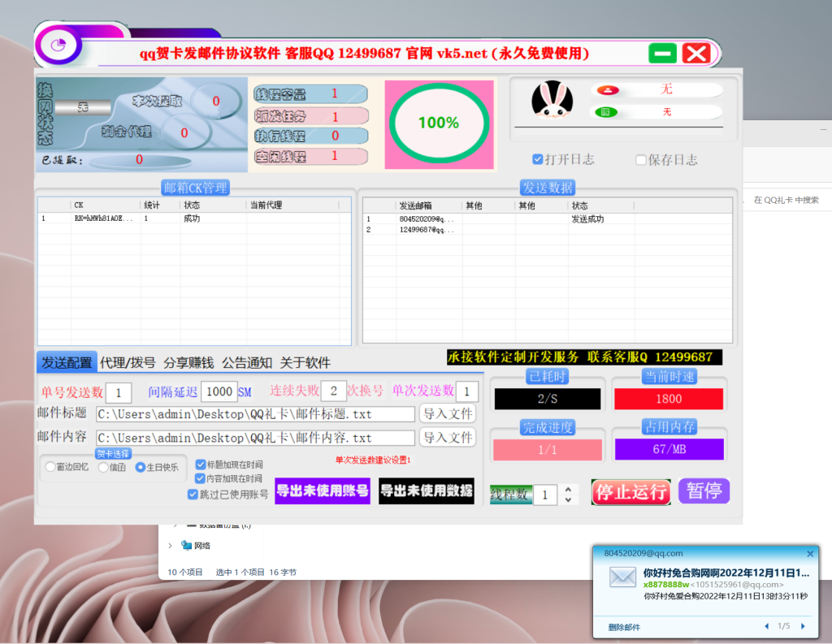Click the 发送邮箱 column header

point(429,205)
